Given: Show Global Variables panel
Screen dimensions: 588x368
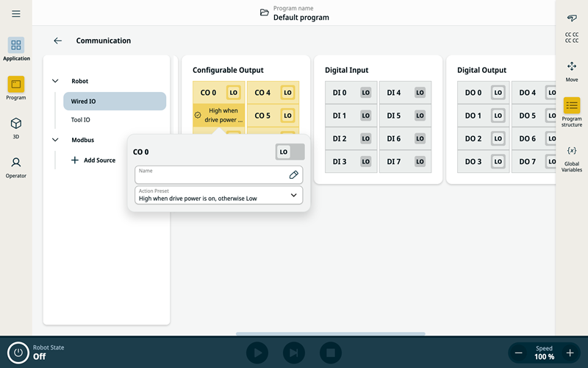Looking at the screenshot, I should tap(571, 159).
